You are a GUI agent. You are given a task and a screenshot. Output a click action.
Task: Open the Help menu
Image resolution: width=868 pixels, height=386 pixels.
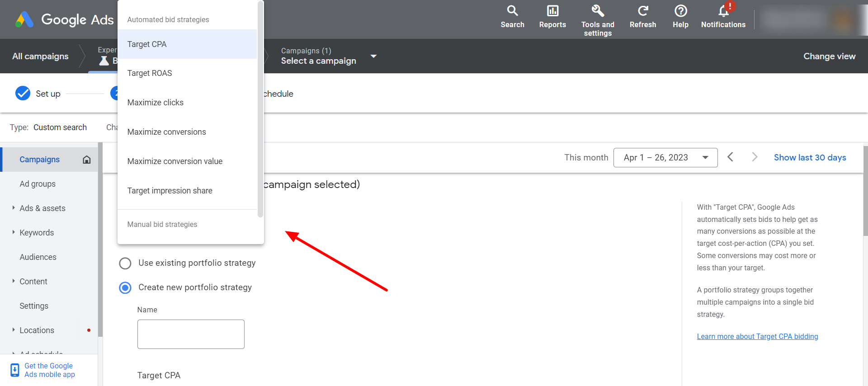click(x=680, y=17)
